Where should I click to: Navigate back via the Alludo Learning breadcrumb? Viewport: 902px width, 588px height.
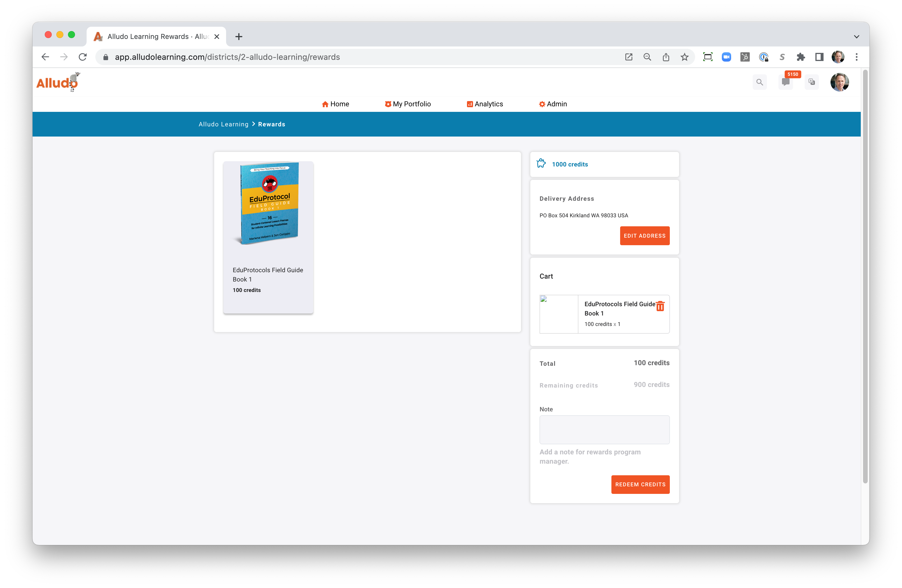[223, 124]
